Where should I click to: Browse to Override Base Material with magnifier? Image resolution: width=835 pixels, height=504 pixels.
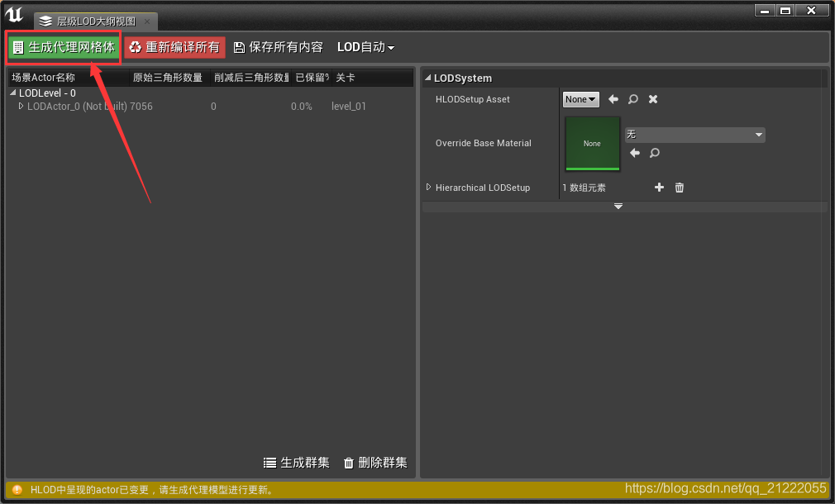click(x=655, y=154)
